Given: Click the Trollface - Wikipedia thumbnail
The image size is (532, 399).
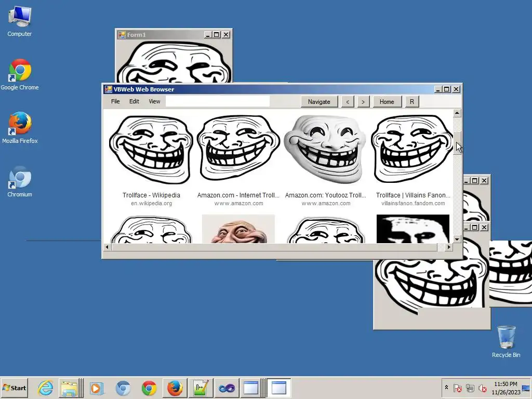Looking at the screenshot, I should click(151, 150).
